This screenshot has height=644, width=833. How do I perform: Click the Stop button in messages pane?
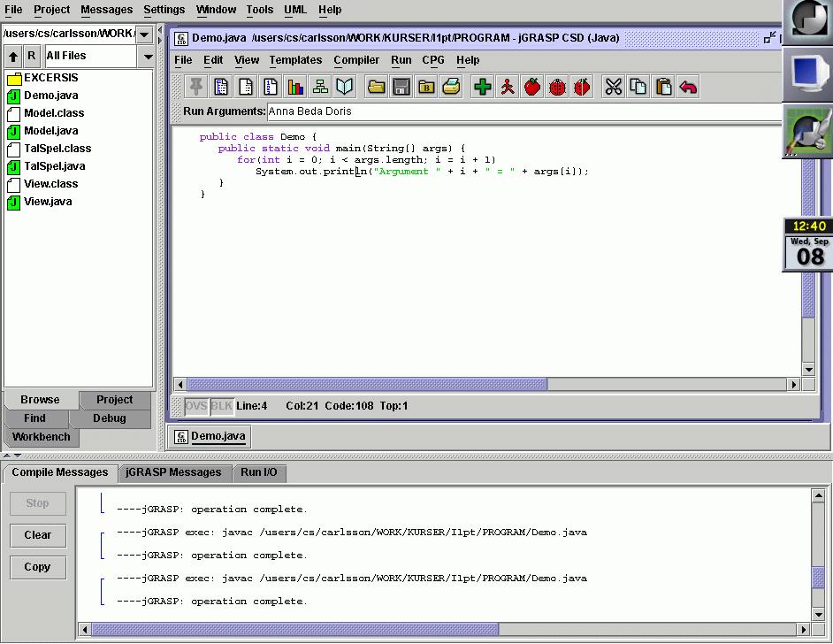point(38,503)
